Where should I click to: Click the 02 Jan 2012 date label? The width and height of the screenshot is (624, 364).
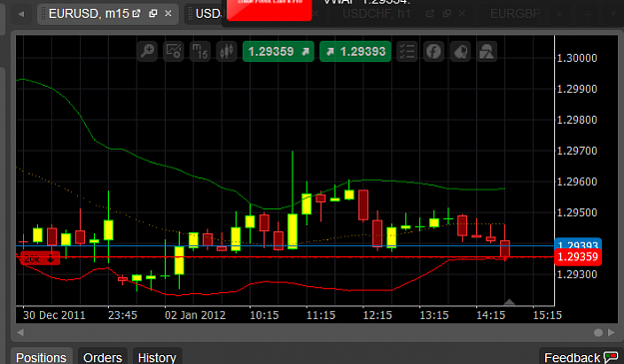click(x=195, y=315)
